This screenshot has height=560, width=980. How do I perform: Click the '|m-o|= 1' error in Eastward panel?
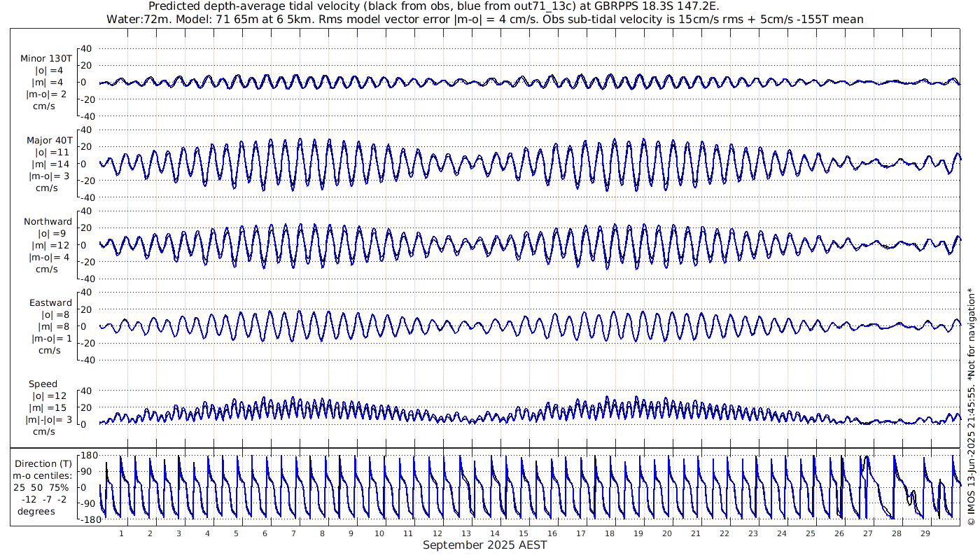50,339
